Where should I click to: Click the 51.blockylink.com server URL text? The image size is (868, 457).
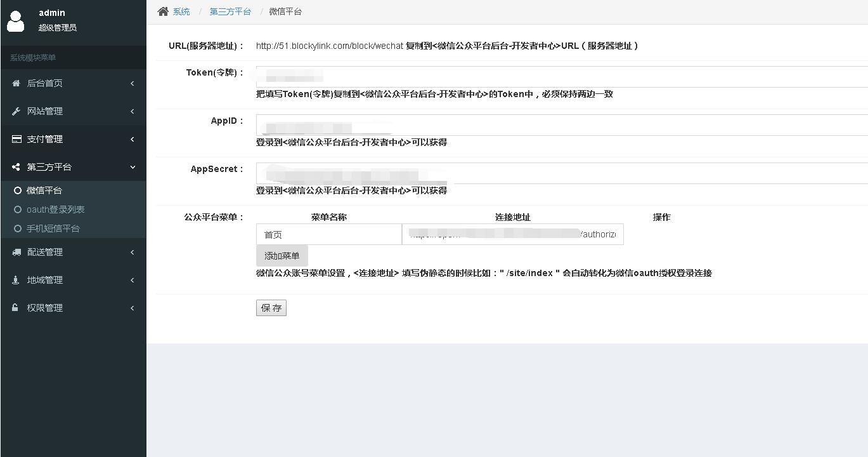click(330, 46)
